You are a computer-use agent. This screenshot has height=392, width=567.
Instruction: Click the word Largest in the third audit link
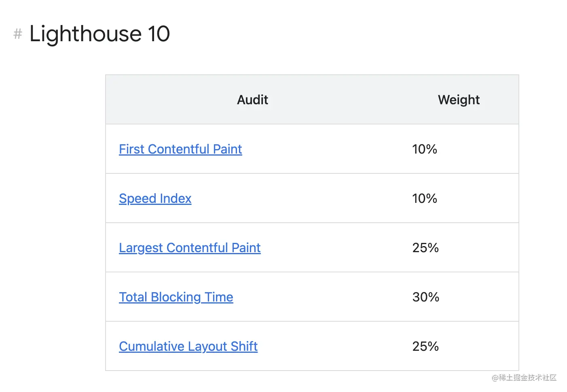(141, 248)
